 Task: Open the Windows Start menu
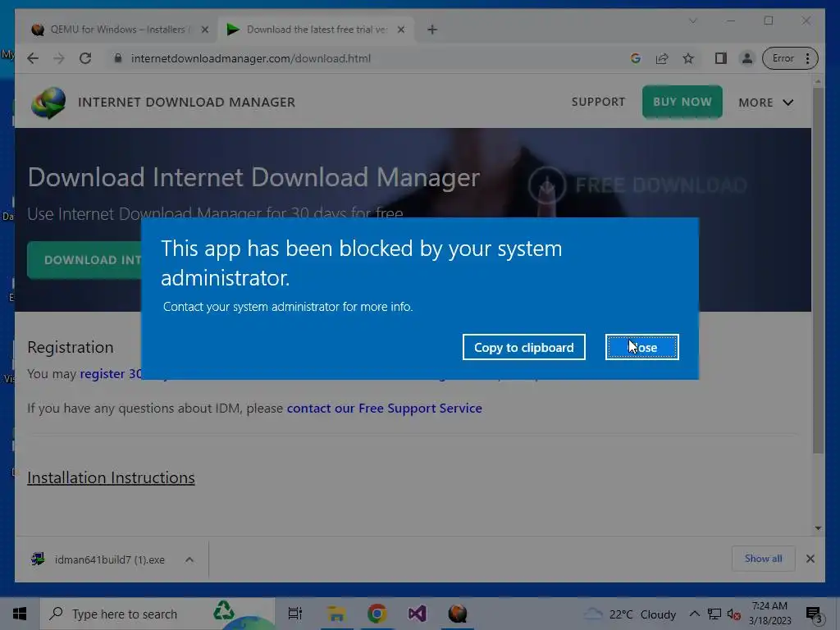point(20,614)
